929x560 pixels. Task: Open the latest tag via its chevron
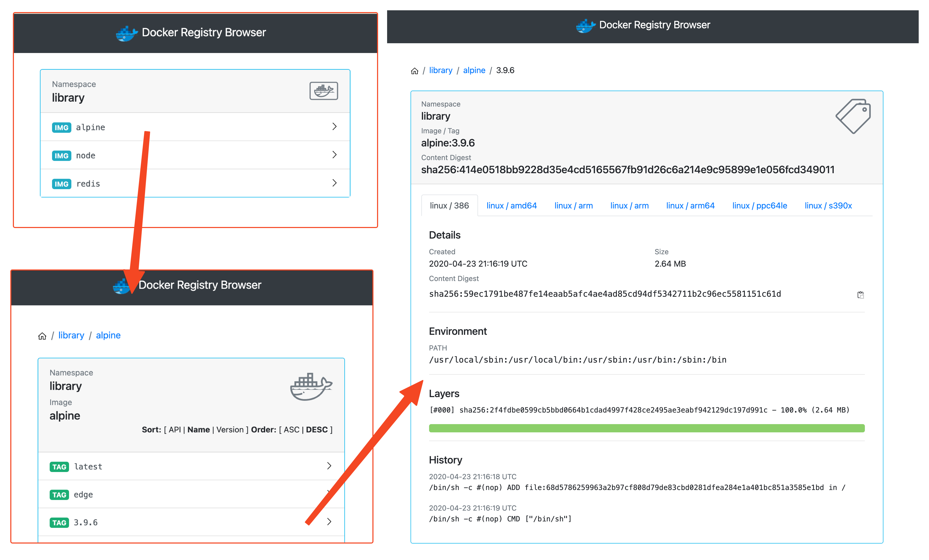pos(329,466)
